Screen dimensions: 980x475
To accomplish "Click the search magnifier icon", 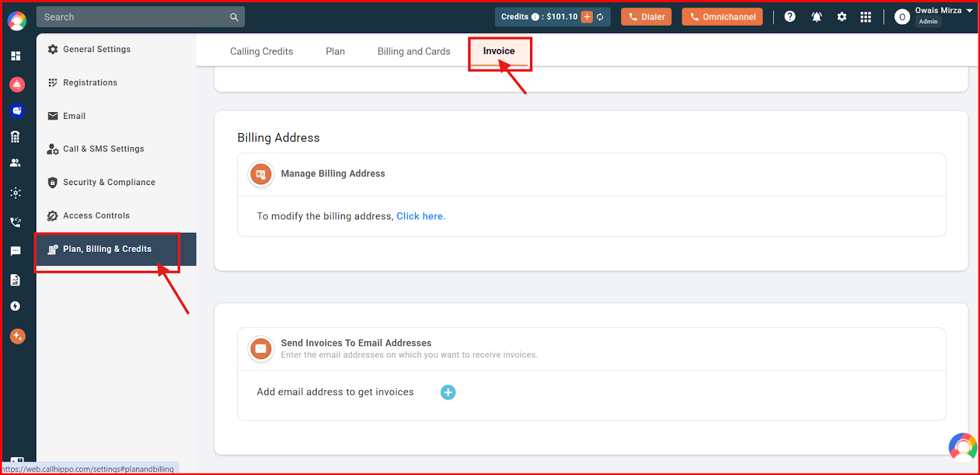I will [234, 17].
